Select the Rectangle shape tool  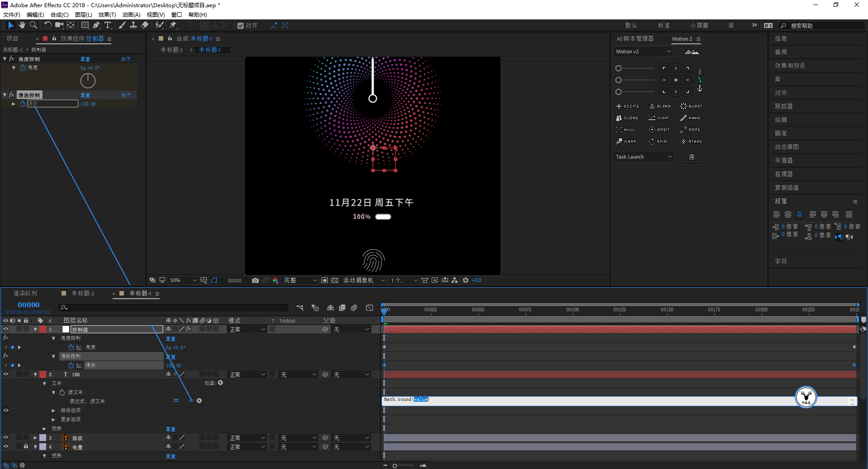85,25
